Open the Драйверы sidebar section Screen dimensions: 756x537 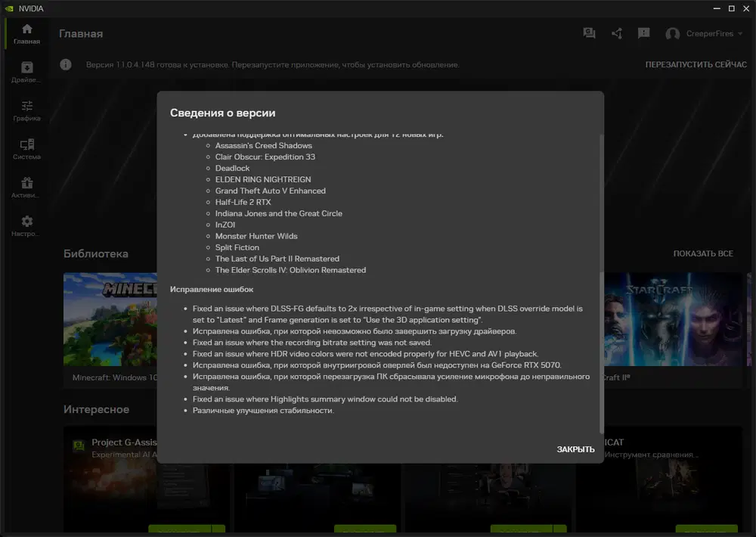[x=27, y=73]
